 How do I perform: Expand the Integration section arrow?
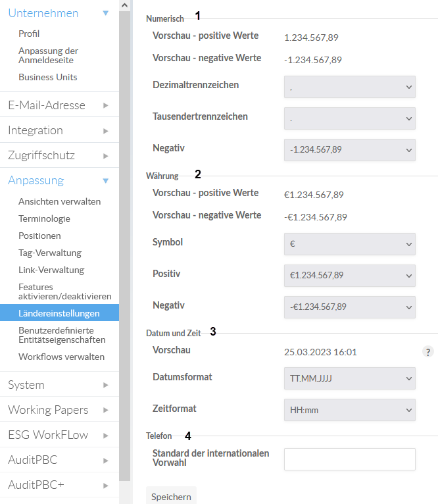click(x=105, y=131)
